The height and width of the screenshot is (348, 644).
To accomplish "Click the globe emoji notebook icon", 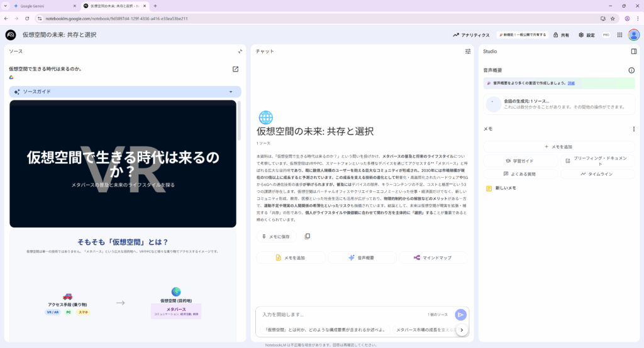I will tap(266, 117).
